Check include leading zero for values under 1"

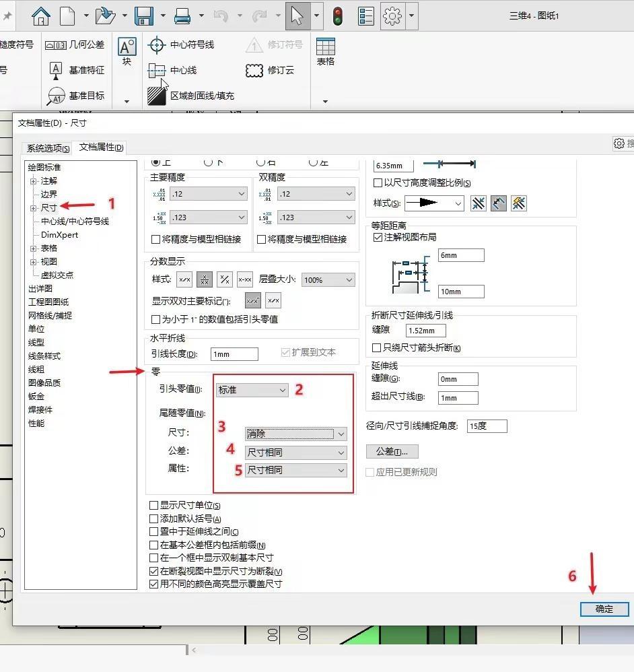(156, 319)
